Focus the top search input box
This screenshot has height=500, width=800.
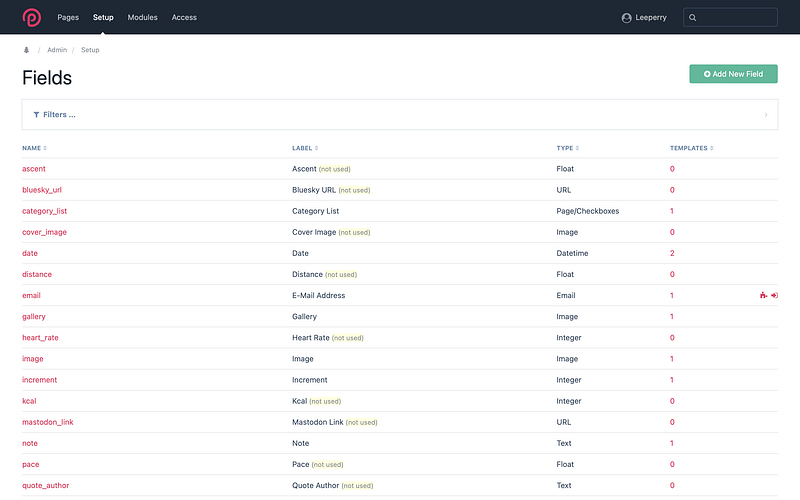point(730,17)
